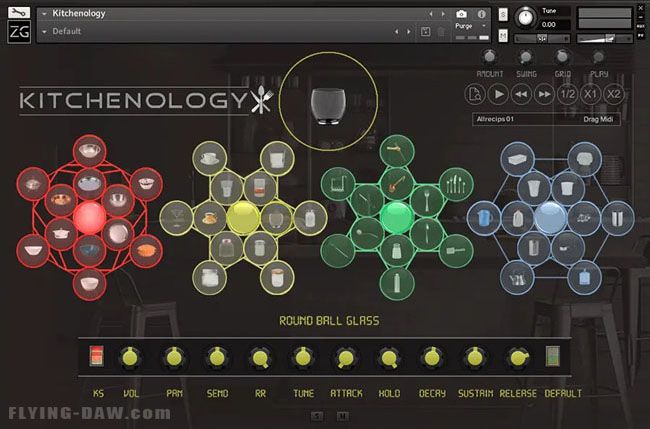Select the orange casserole pot in the red cluster
The height and width of the screenshot is (429, 650).
coord(147,251)
